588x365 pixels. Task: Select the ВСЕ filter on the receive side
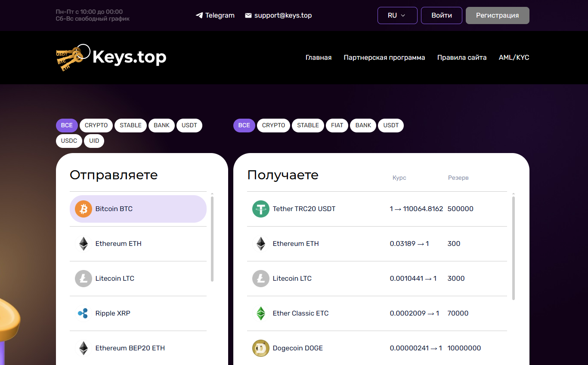click(x=244, y=126)
